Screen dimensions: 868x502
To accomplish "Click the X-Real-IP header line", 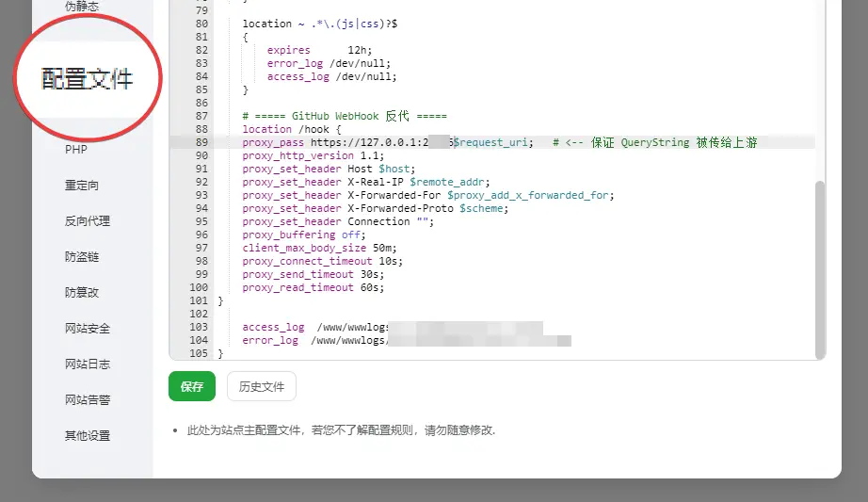I will click(366, 182).
